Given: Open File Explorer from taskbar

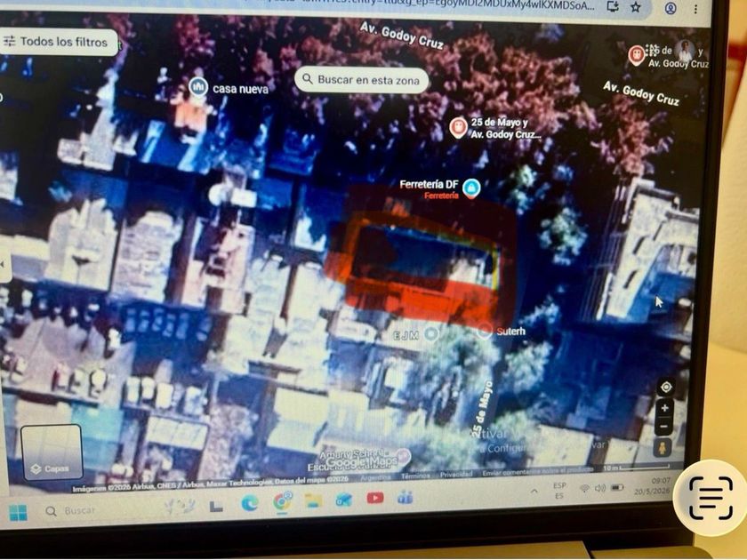Looking at the screenshot, I should [x=313, y=500].
